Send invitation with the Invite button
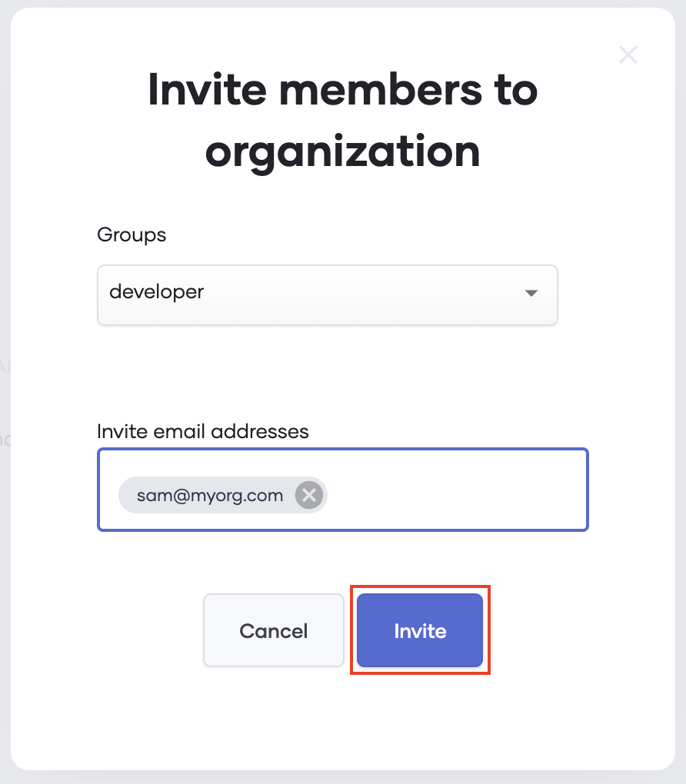This screenshot has height=784, width=686. coord(420,630)
